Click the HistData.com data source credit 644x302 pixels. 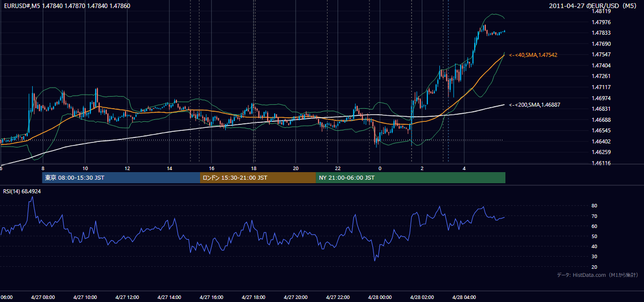[598, 275]
